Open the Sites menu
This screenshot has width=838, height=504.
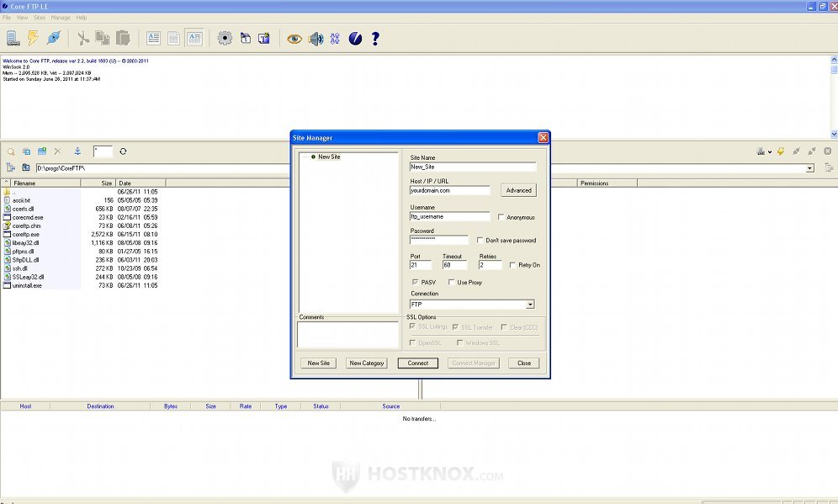tap(40, 18)
